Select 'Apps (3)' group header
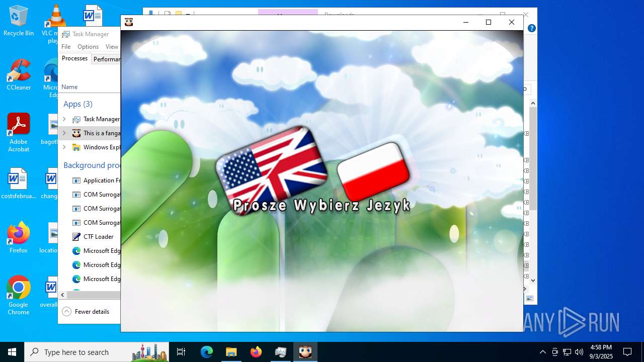644x362 pixels. pyautogui.click(x=78, y=104)
